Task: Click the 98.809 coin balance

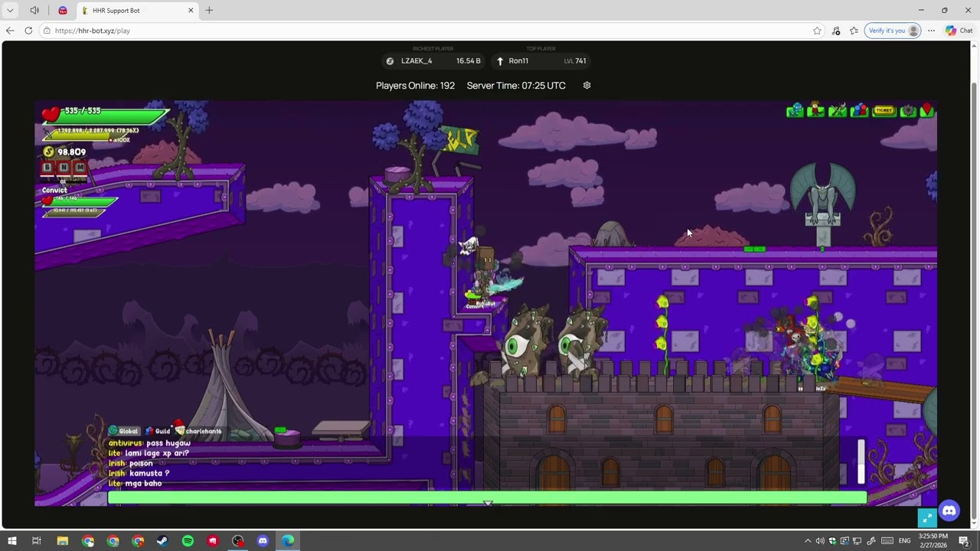Action: point(71,152)
